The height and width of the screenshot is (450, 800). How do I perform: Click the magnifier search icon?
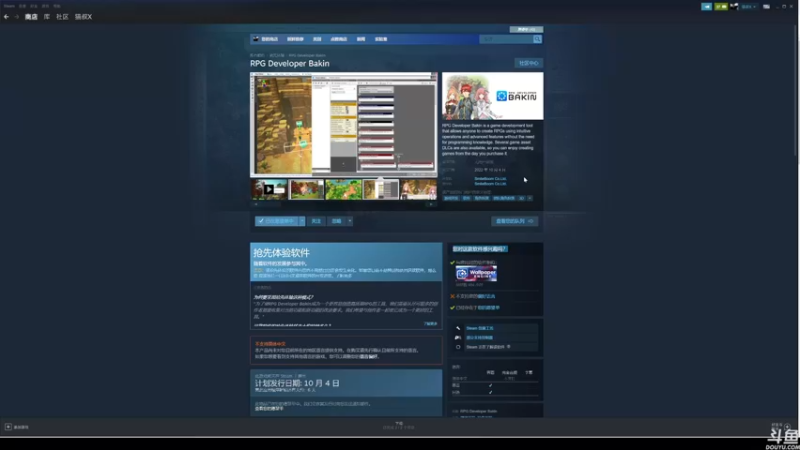click(537, 39)
